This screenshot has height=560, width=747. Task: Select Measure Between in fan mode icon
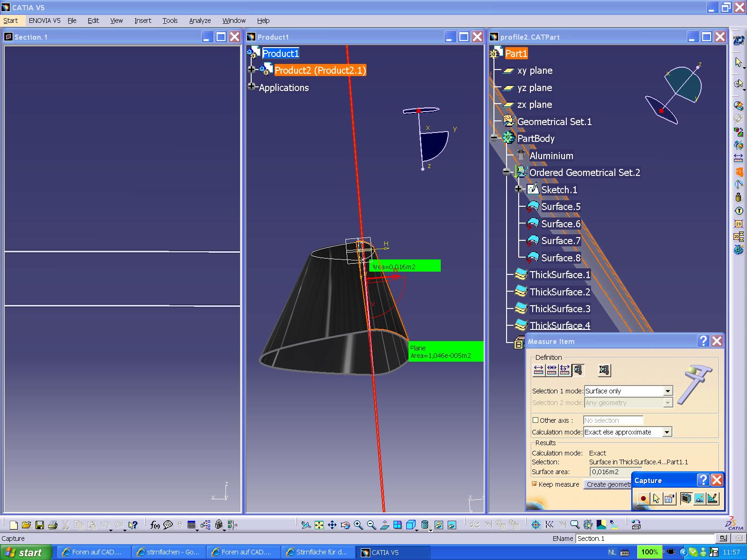565,370
